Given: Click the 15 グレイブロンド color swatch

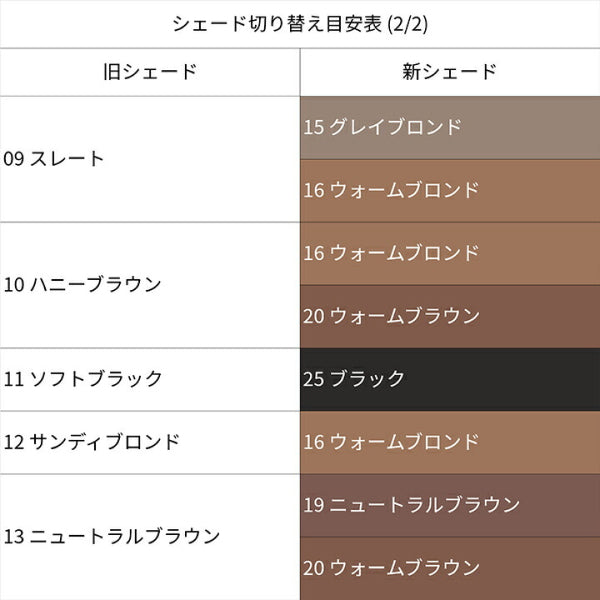Looking at the screenshot, I should (449, 127).
